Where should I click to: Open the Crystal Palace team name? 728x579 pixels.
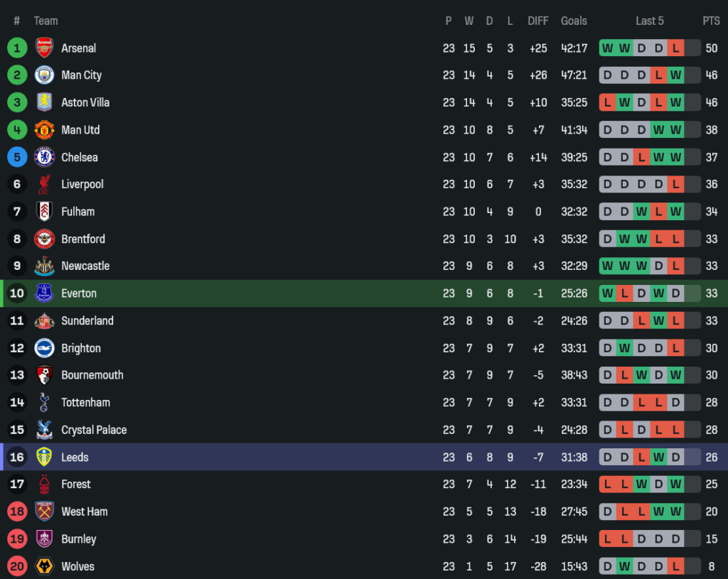[94, 430]
